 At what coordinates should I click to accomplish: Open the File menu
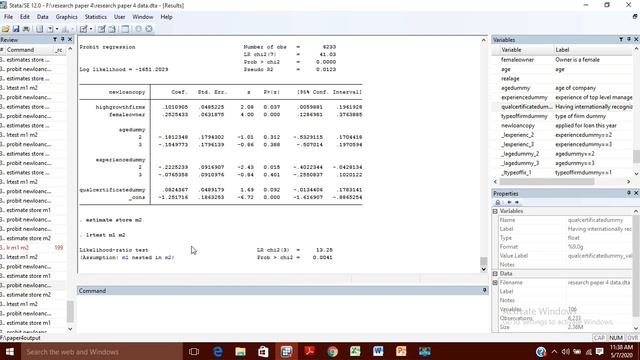click(8, 17)
